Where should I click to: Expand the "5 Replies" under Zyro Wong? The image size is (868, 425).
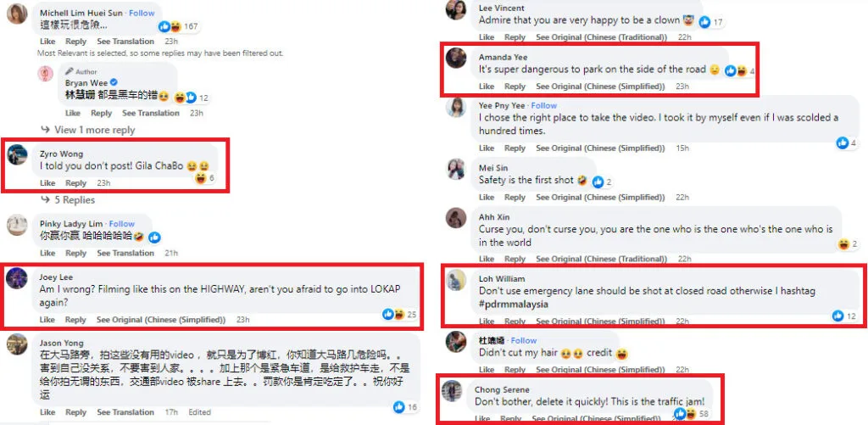pos(68,199)
